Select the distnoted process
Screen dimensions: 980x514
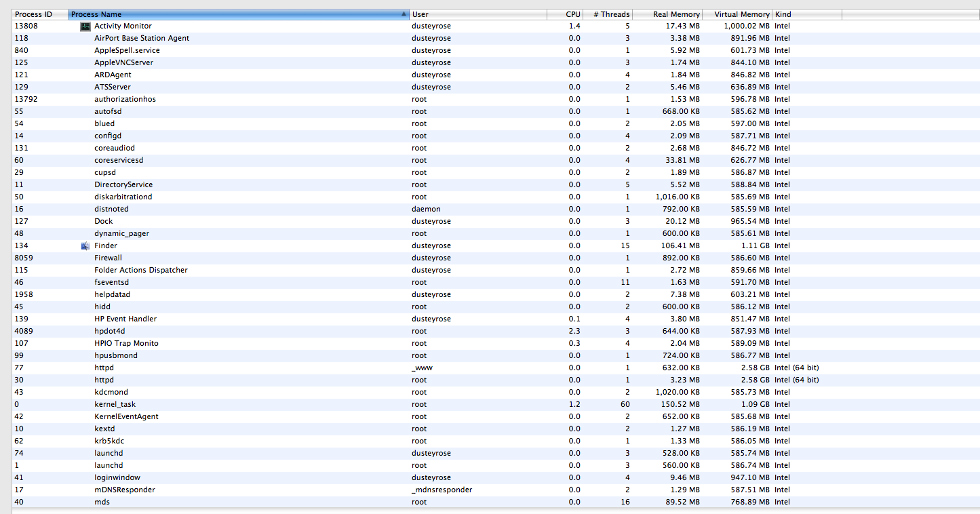pos(496,209)
